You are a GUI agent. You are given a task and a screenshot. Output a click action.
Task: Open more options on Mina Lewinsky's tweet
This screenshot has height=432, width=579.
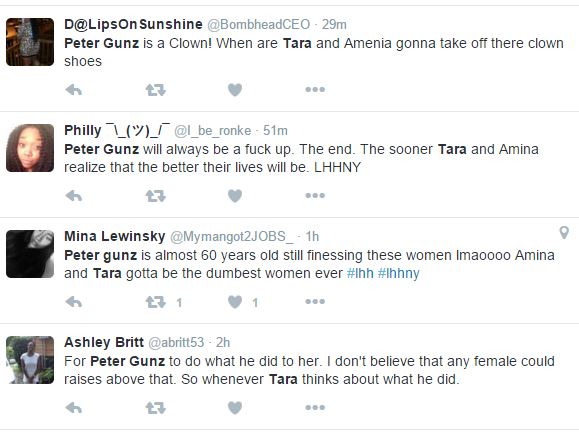tap(315, 301)
